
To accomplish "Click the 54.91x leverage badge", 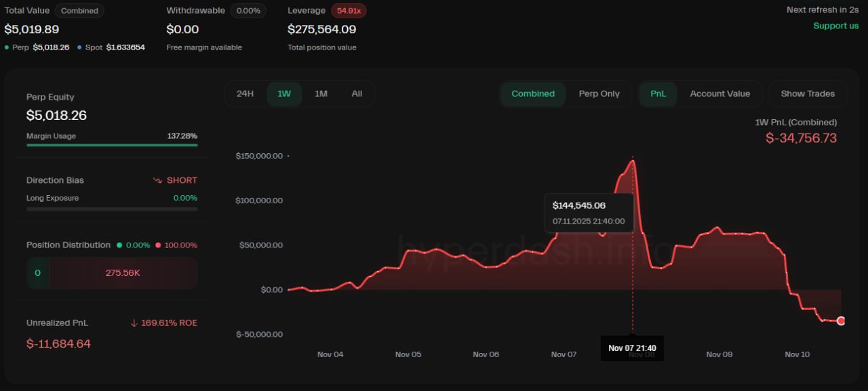I will [x=349, y=11].
